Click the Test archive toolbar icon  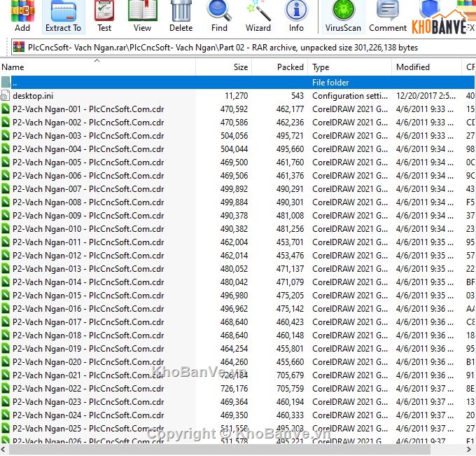[x=104, y=11]
